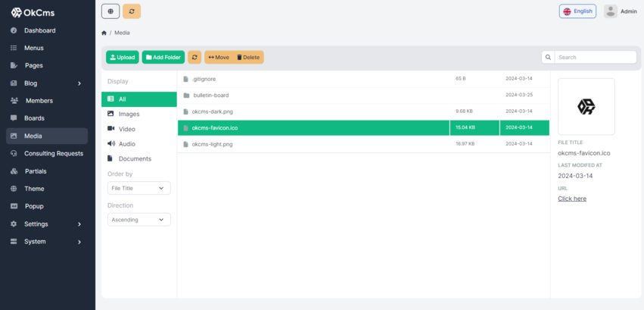The image size is (644, 310).
Task: Filter media by Audio
Action: pos(127,144)
